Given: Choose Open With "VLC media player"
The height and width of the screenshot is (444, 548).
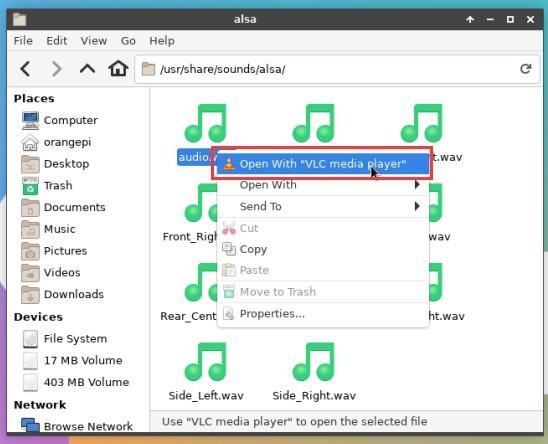Looking at the screenshot, I should coord(323,164).
